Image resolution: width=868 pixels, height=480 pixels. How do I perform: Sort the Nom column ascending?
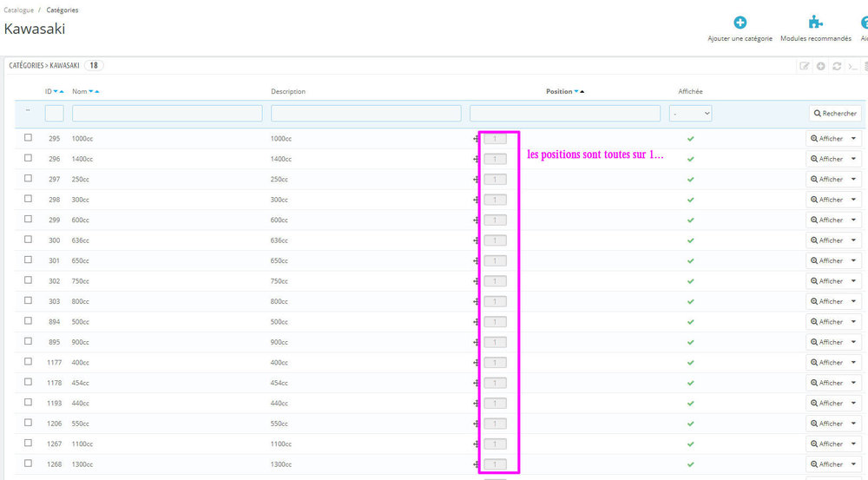pyautogui.click(x=97, y=91)
